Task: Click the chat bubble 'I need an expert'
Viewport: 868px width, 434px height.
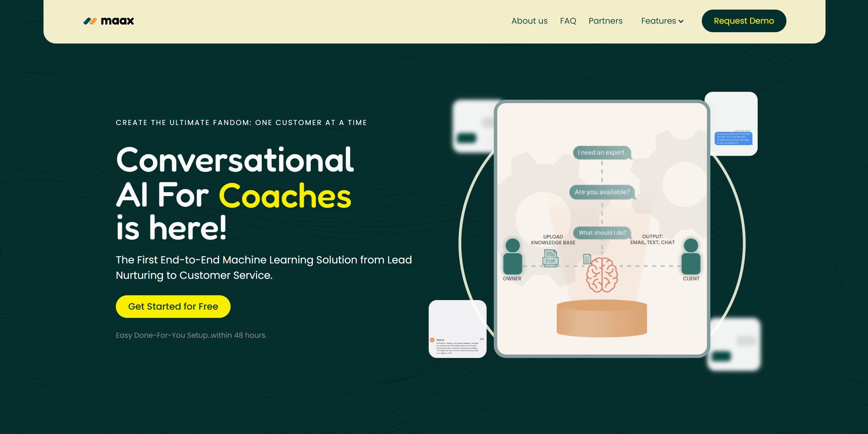Action: click(601, 152)
